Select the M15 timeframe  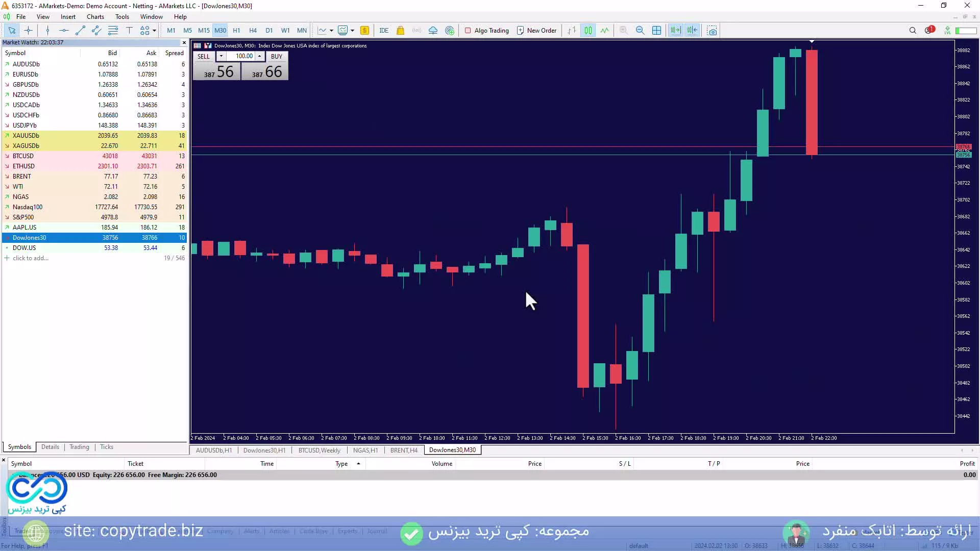[204, 31]
